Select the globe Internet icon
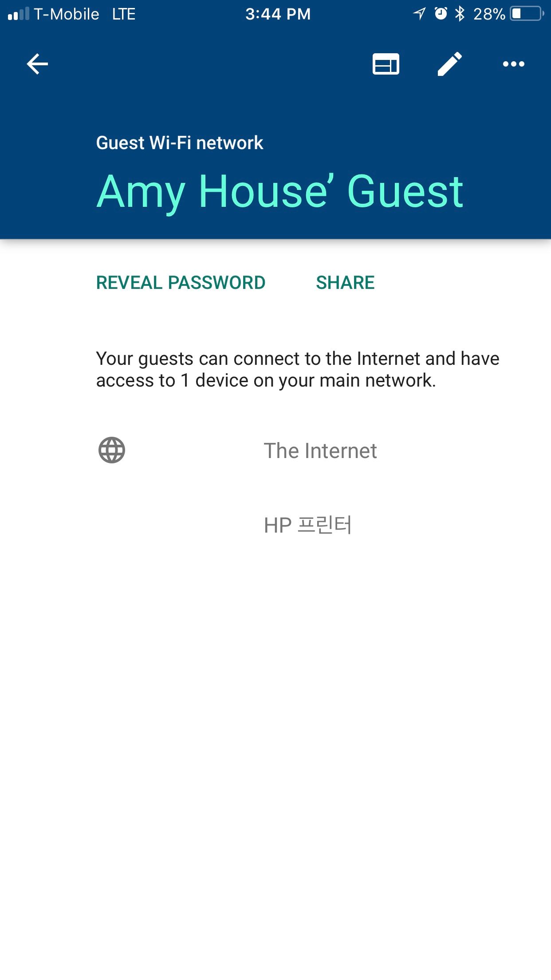This screenshot has height=980, width=551. [111, 450]
